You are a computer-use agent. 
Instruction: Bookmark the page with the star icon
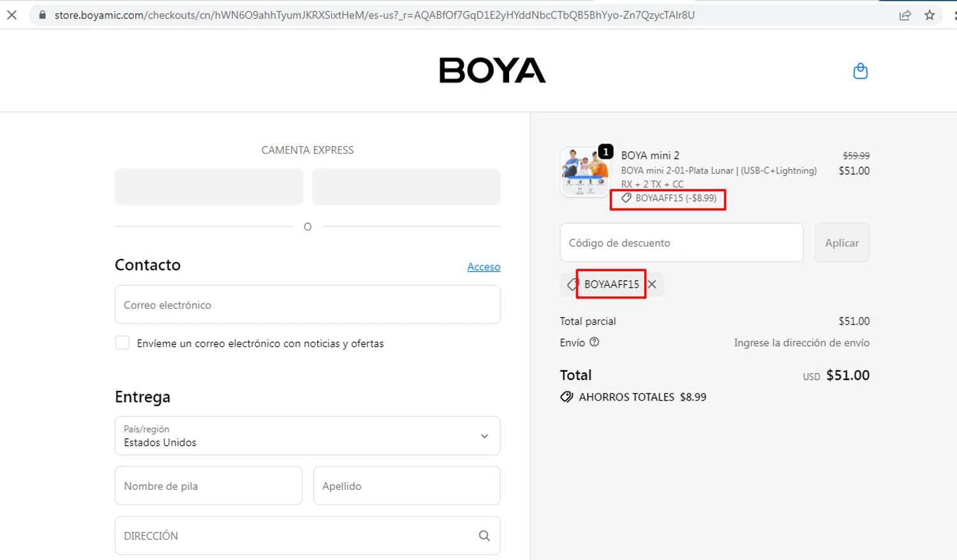(930, 15)
